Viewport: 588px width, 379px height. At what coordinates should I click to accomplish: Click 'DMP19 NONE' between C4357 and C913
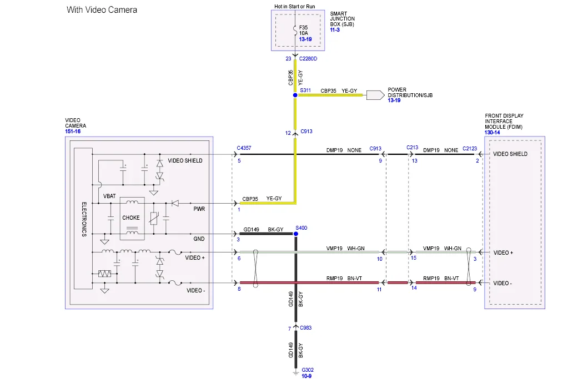[x=344, y=150]
